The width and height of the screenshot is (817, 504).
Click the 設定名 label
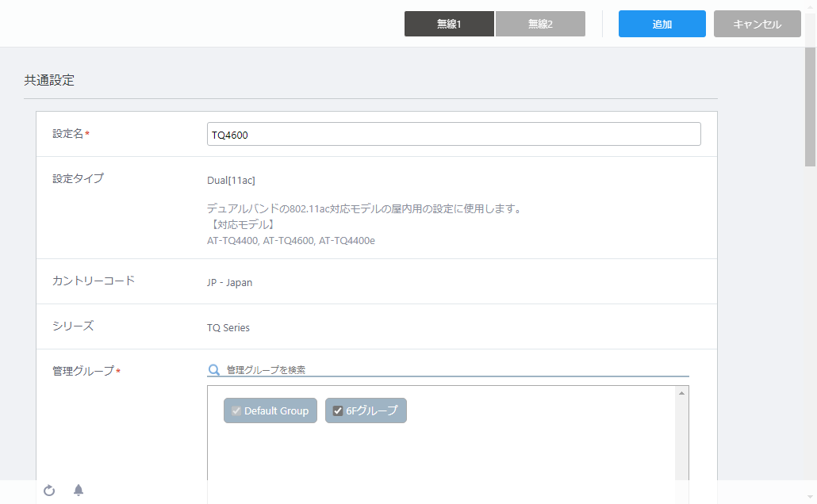click(x=67, y=134)
